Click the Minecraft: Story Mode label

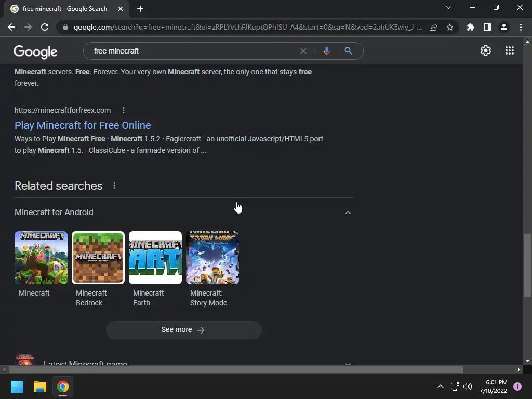pyautogui.click(x=208, y=298)
